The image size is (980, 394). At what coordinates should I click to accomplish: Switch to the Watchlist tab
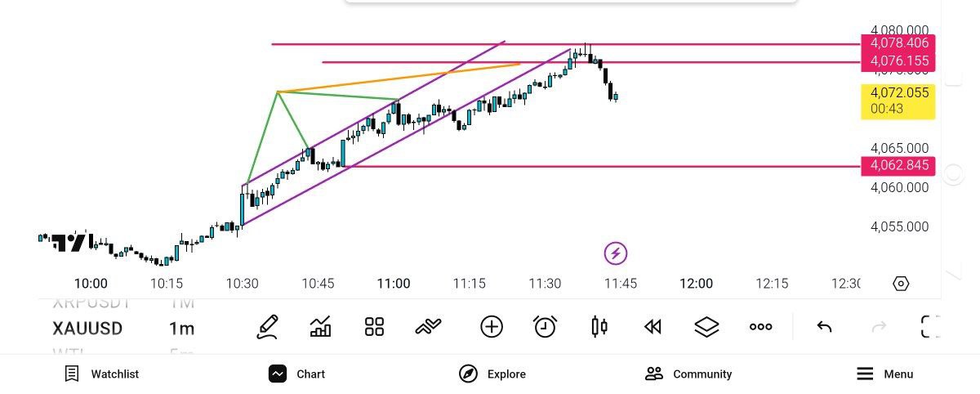(x=102, y=374)
